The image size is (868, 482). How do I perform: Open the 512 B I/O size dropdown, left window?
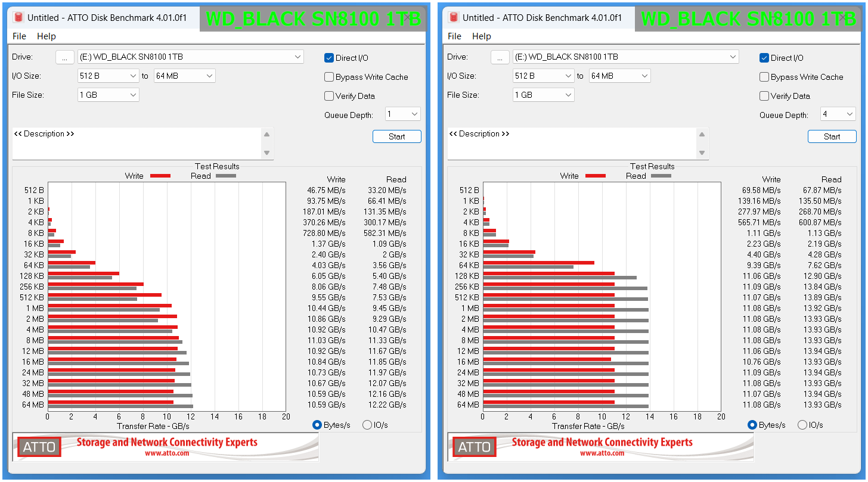coord(108,76)
